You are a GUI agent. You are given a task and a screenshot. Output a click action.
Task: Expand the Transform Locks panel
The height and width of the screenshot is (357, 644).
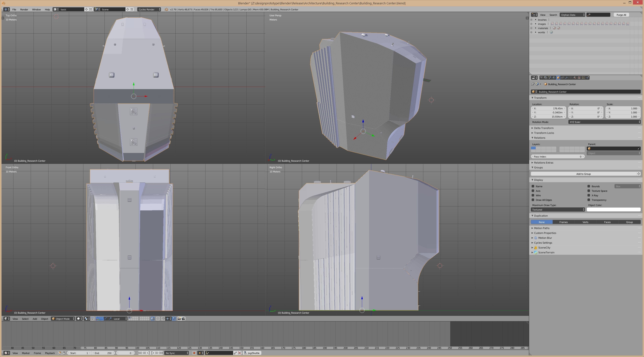click(544, 133)
